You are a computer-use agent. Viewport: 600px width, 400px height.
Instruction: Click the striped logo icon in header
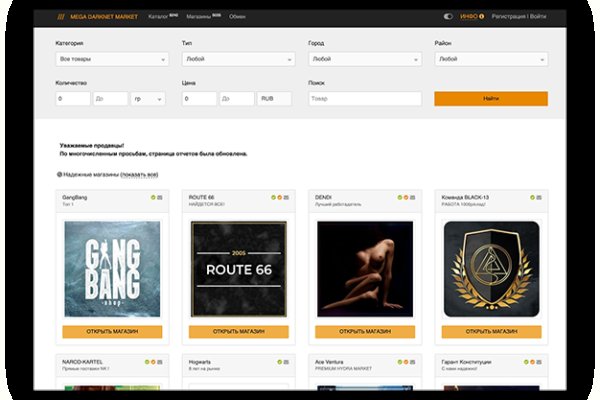click(x=61, y=17)
